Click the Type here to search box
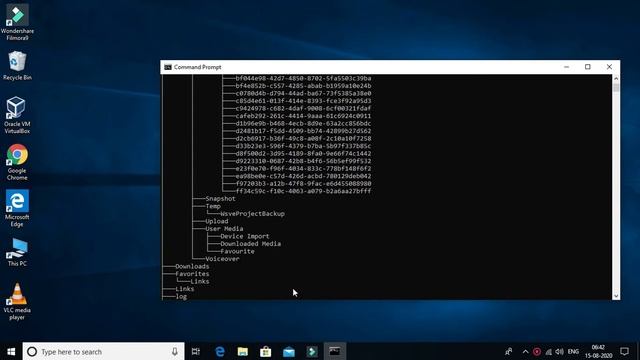640x360 pixels. click(104, 351)
